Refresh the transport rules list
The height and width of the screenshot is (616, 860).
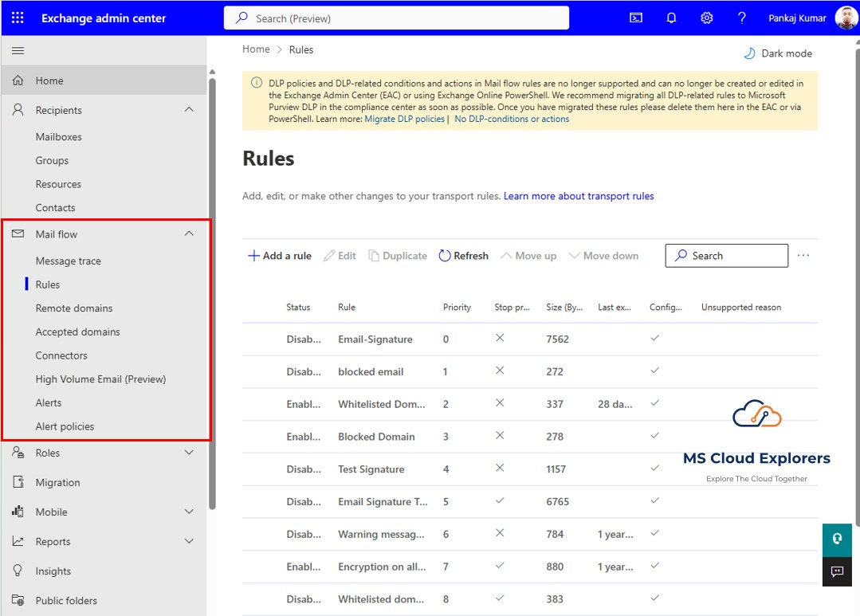point(463,255)
